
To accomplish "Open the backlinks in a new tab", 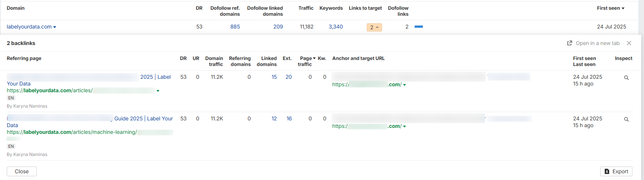I will 598,43.
